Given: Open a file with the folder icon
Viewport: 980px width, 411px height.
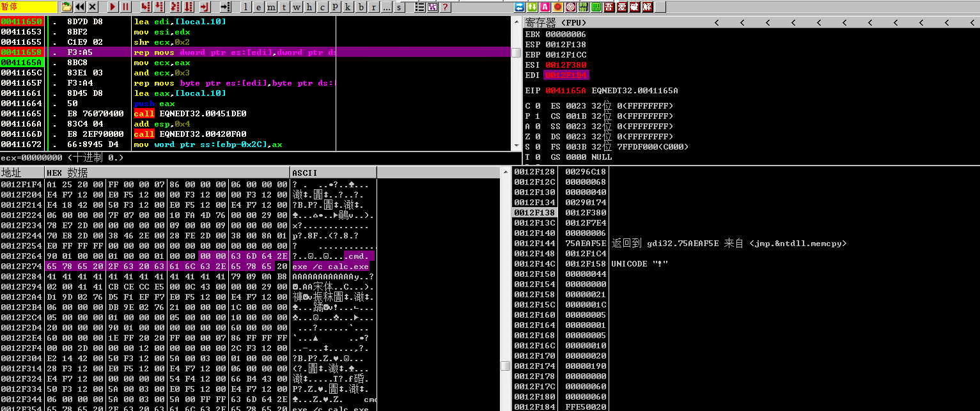Looking at the screenshot, I should [x=66, y=7].
